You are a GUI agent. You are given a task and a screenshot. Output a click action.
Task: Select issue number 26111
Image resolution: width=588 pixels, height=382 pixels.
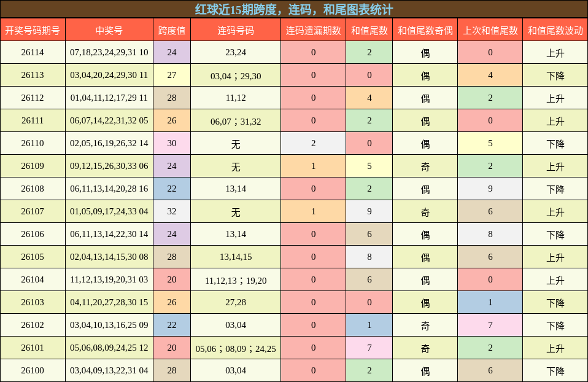33,120
